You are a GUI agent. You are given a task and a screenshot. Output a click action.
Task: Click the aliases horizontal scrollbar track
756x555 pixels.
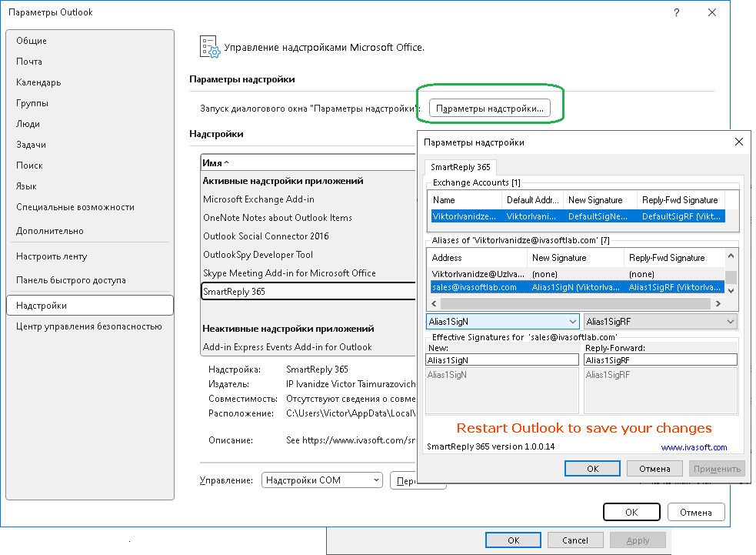point(576,303)
